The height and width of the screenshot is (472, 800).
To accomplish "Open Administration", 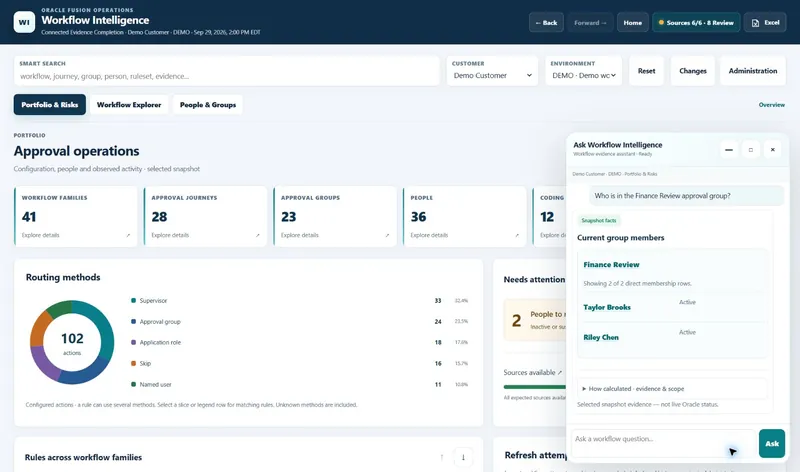I will pyautogui.click(x=753, y=71).
